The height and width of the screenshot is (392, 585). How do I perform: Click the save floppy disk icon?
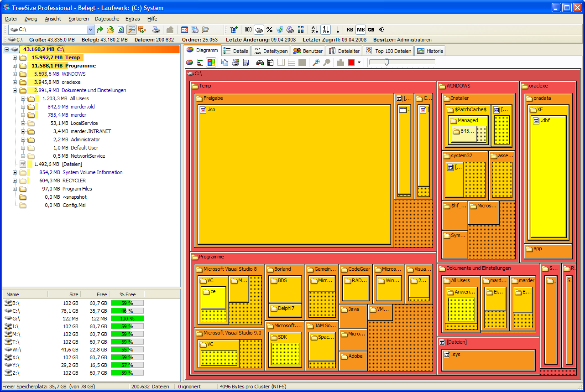coord(246,62)
